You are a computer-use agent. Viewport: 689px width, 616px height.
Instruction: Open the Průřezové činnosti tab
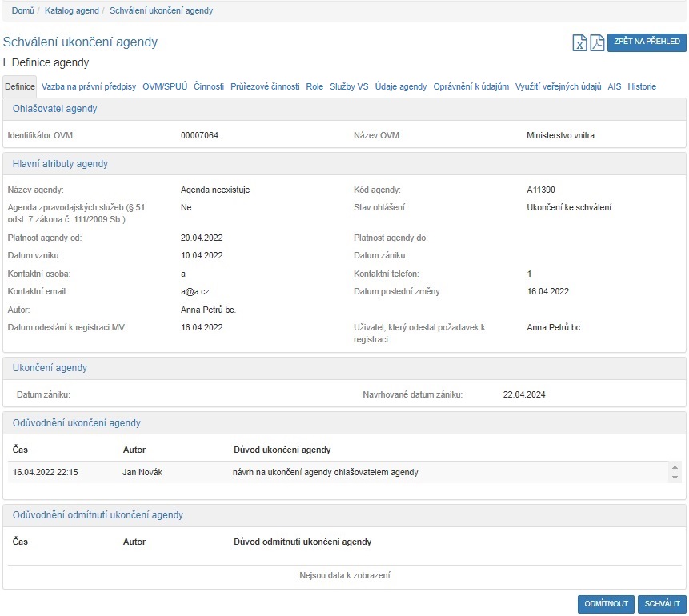coord(265,86)
